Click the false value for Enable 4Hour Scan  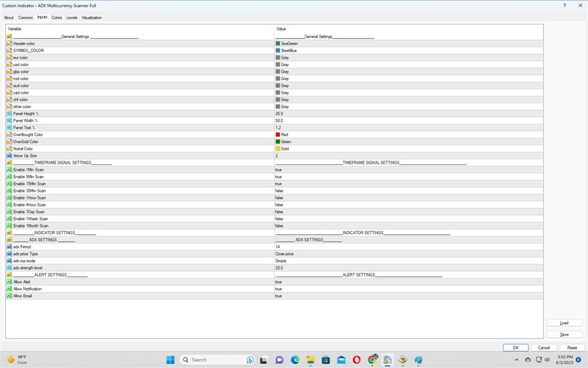click(279, 205)
